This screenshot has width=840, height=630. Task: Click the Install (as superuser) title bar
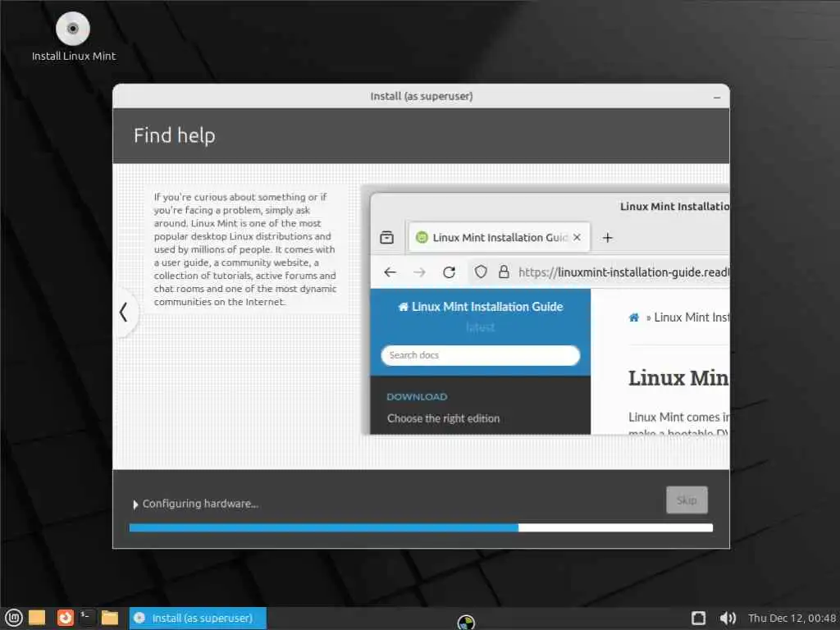tap(421, 97)
